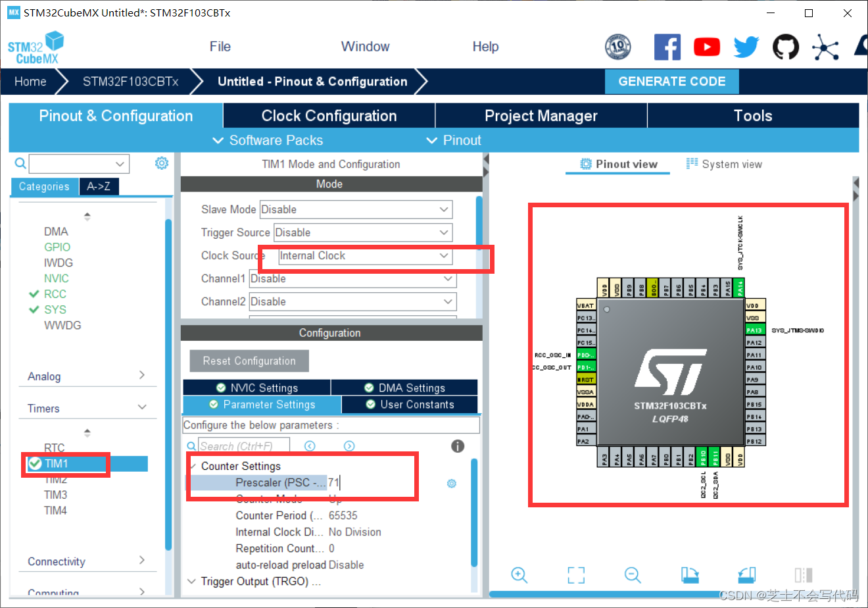Click the greyed split view icon
The width and height of the screenshot is (868, 608).
804,575
